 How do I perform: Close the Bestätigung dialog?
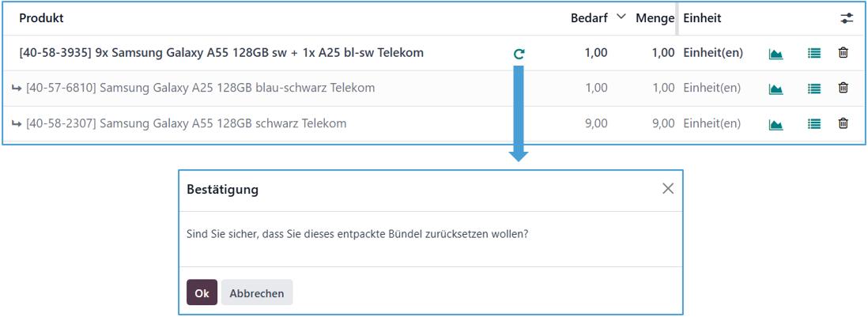click(668, 189)
